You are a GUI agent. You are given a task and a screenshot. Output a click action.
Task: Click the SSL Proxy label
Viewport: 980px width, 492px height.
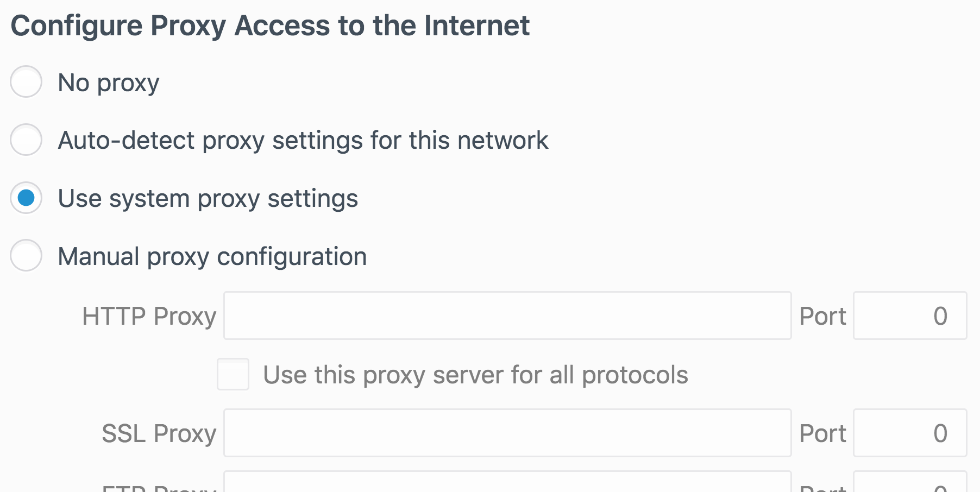point(159,433)
